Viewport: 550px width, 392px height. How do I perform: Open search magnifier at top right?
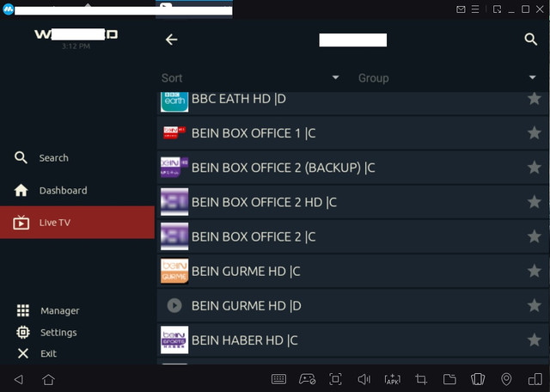pos(531,40)
